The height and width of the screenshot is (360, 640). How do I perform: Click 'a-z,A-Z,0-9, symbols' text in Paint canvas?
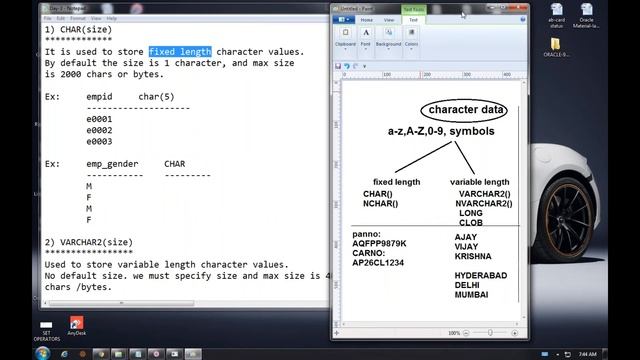[x=441, y=131]
